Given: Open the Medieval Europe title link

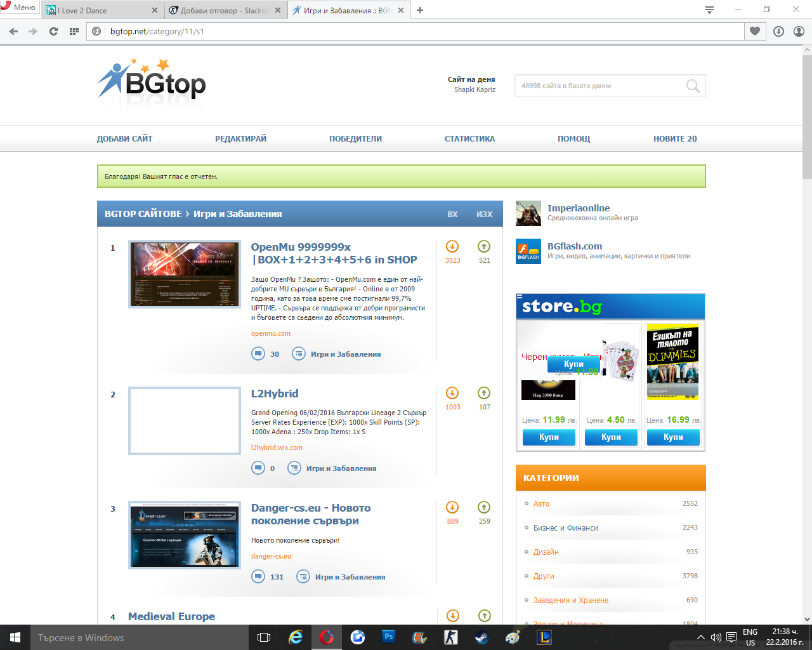Looking at the screenshot, I should click(171, 616).
